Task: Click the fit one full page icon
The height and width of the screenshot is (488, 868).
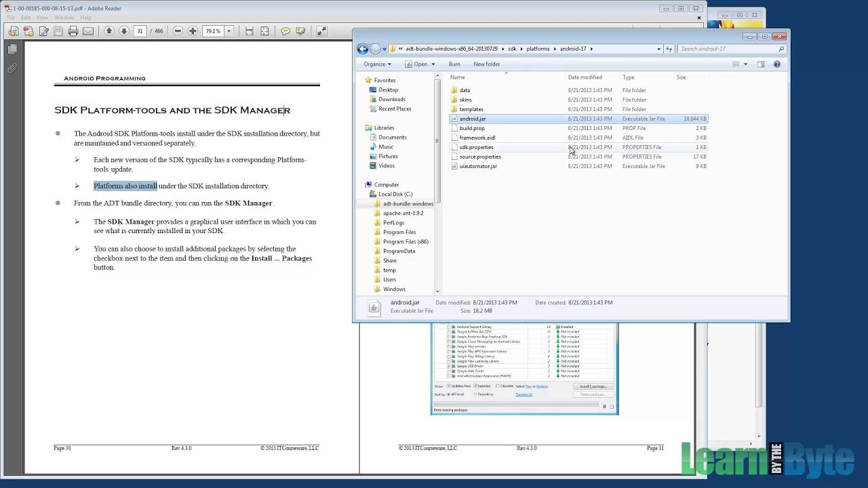Action: (264, 31)
